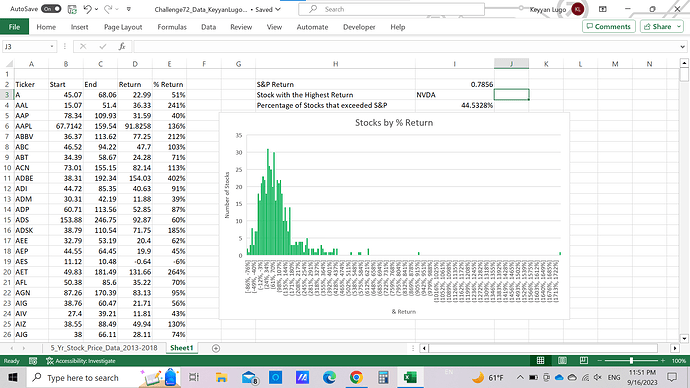
Task: Click the zoom slider handle
Action: click(x=631, y=361)
